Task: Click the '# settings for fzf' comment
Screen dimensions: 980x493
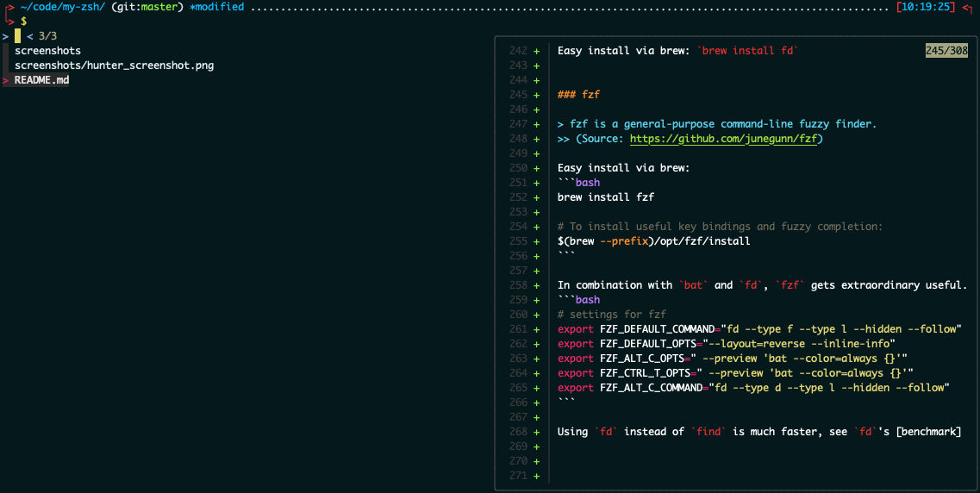Action: tap(612, 315)
